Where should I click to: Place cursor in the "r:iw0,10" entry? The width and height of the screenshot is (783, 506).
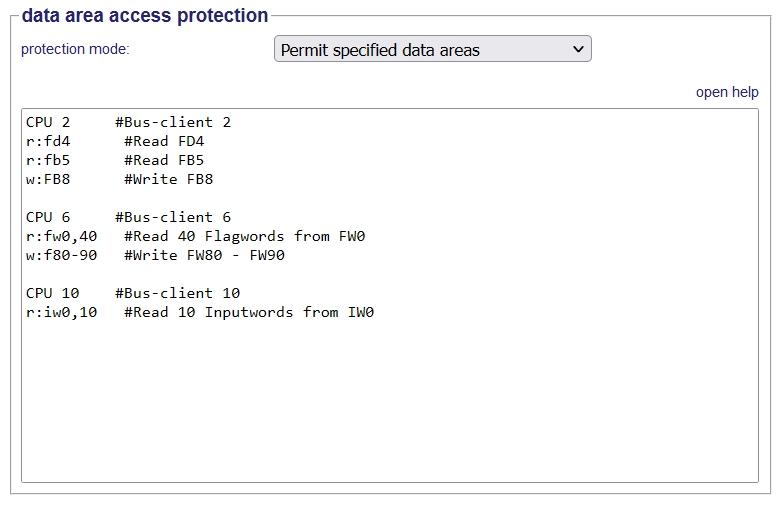tap(61, 312)
